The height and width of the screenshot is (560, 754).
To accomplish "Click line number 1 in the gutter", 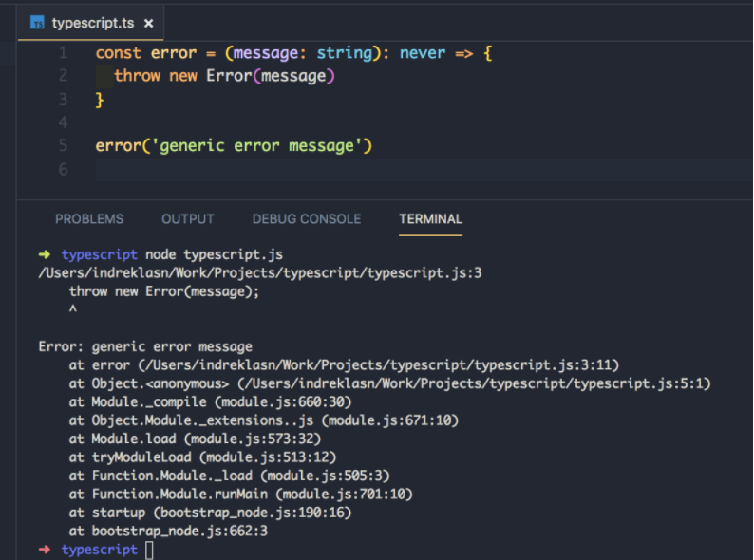I will (x=63, y=52).
